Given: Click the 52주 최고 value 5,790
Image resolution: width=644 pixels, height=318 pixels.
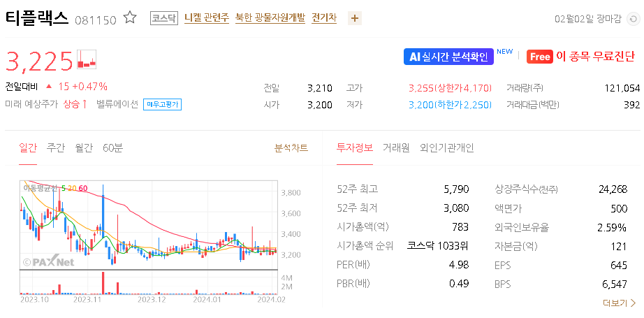Looking at the screenshot, I should click(456, 189).
